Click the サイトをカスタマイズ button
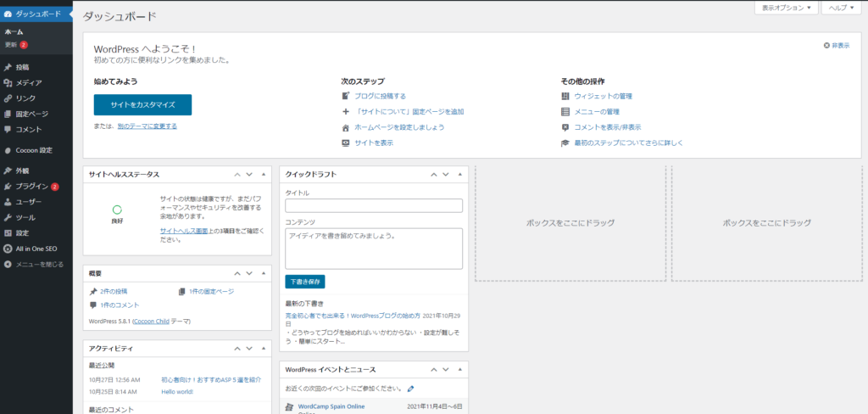868x414 pixels. click(142, 104)
